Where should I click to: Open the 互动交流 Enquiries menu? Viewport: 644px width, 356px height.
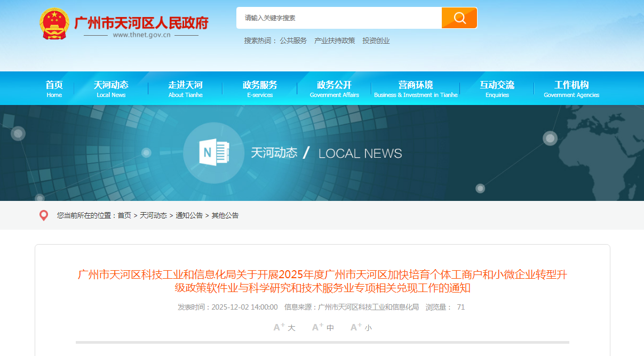coord(497,88)
